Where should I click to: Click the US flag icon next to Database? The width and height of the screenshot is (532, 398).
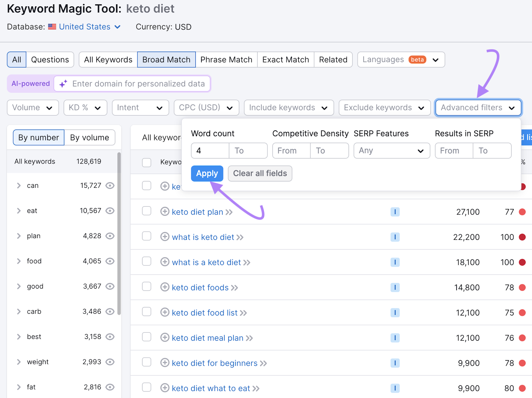(x=52, y=27)
